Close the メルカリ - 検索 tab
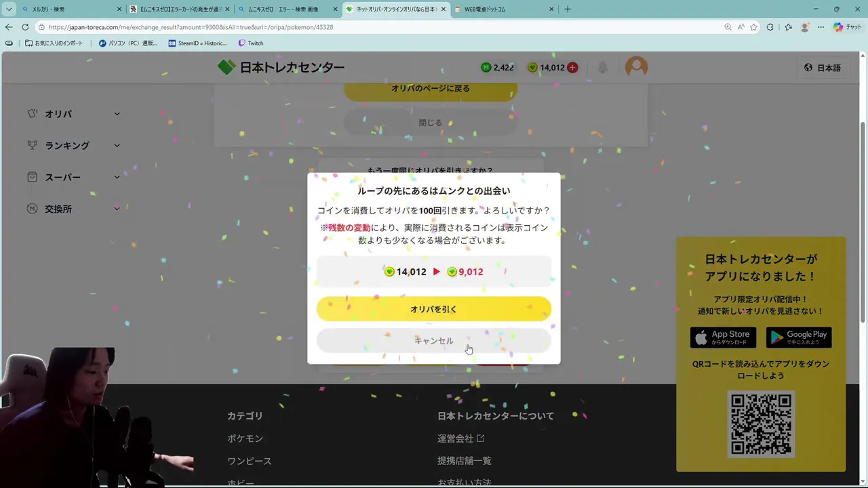868x488 pixels. tap(119, 9)
